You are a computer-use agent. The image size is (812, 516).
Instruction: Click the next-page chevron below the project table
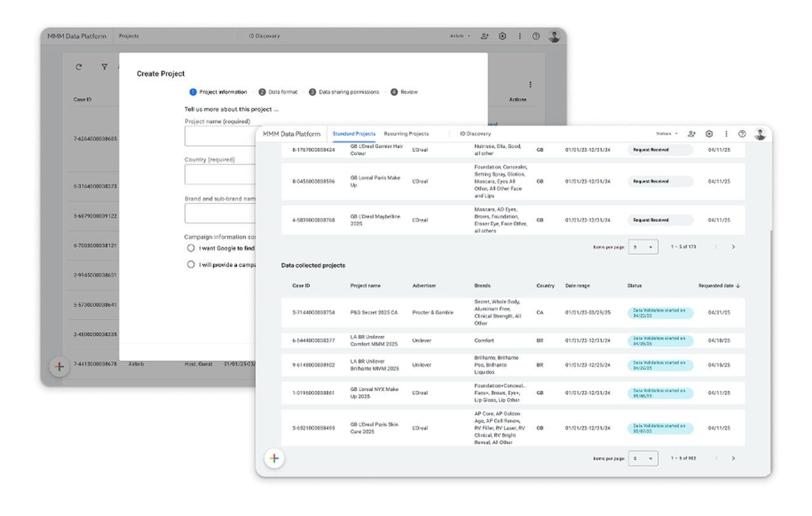[734, 458]
